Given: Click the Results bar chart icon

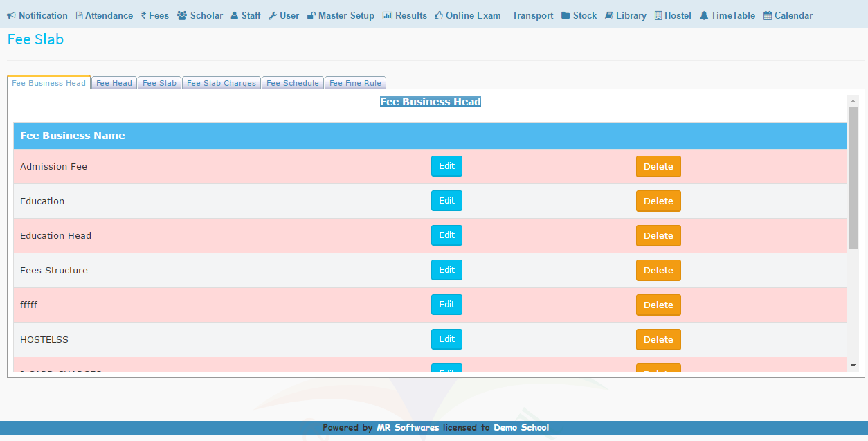Looking at the screenshot, I should [388, 16].
